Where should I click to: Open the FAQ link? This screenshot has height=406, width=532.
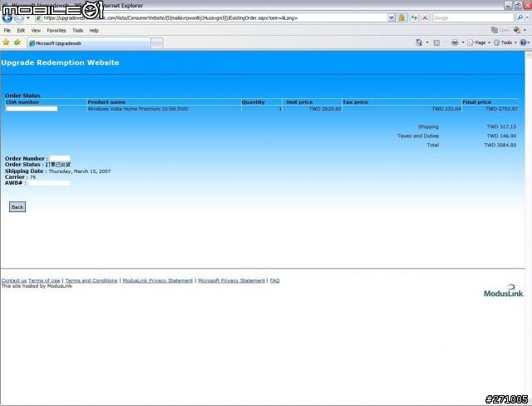tap(275, 280)
